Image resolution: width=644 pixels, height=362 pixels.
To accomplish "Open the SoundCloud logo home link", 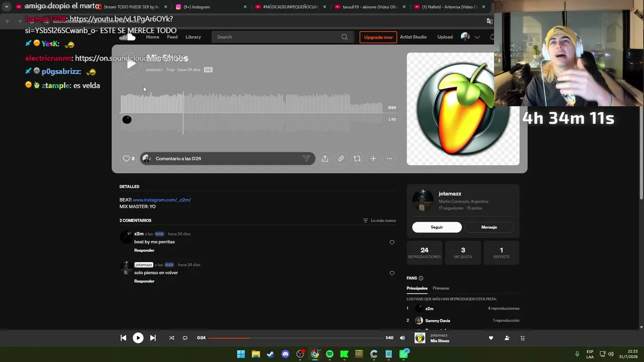I will click(128, 37).
